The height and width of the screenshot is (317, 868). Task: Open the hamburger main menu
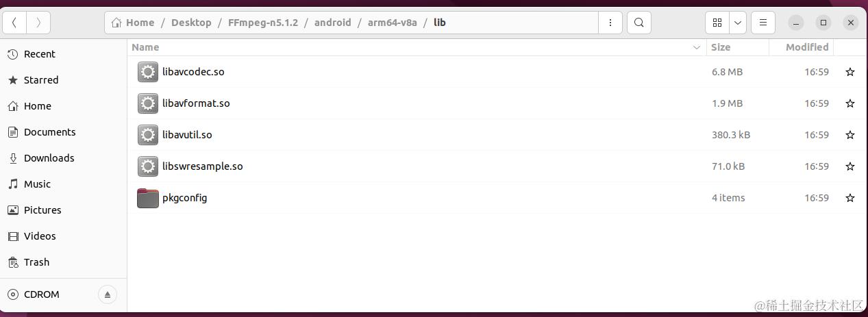click(x=762, y=23)
